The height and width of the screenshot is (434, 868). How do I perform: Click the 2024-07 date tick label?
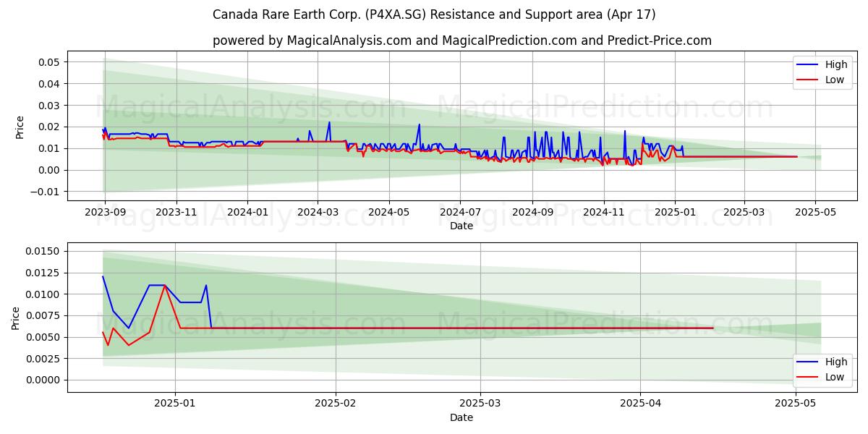(460, 212)
